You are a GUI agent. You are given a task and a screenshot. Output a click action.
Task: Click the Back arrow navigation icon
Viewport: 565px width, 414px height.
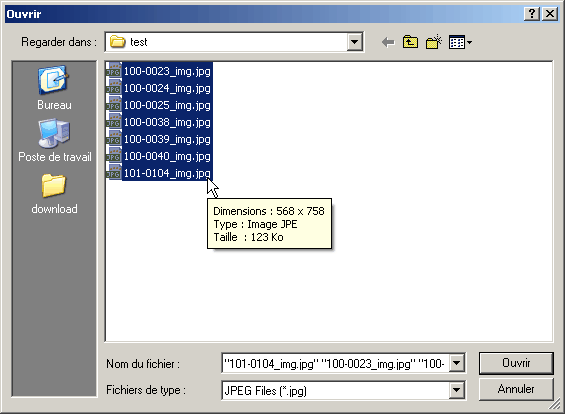click(388, 43)
